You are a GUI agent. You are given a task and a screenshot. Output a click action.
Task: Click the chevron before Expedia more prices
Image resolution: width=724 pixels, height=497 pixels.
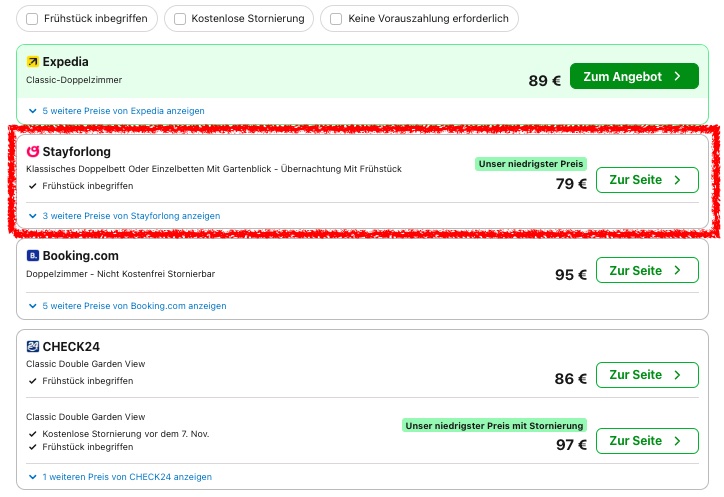(x=33, y=111)
